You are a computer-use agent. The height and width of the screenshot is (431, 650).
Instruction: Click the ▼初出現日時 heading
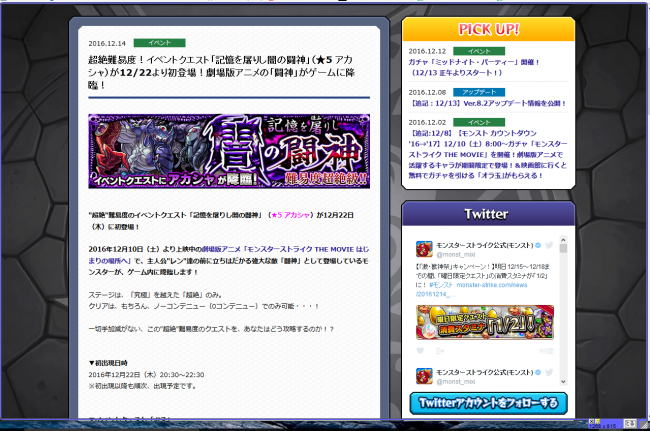click(108, 363)
